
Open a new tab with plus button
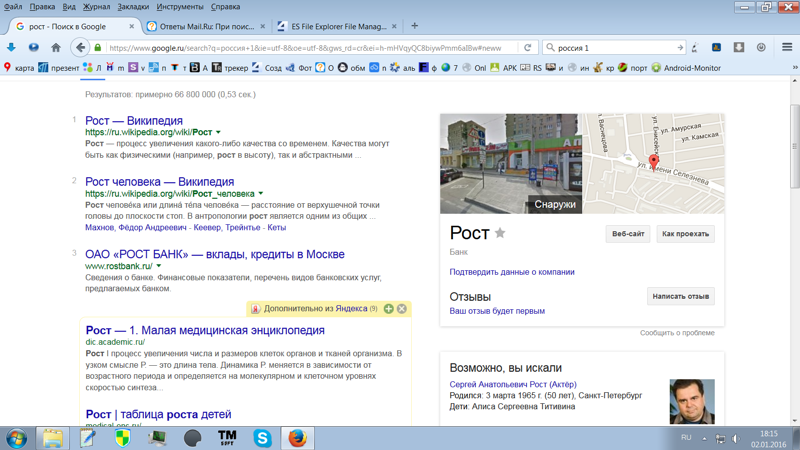pos(414,26)
